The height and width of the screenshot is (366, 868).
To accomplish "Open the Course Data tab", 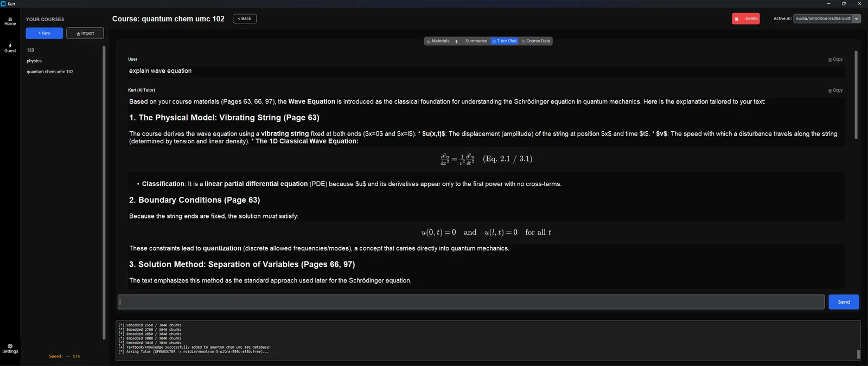I will [x=536, y=41].
